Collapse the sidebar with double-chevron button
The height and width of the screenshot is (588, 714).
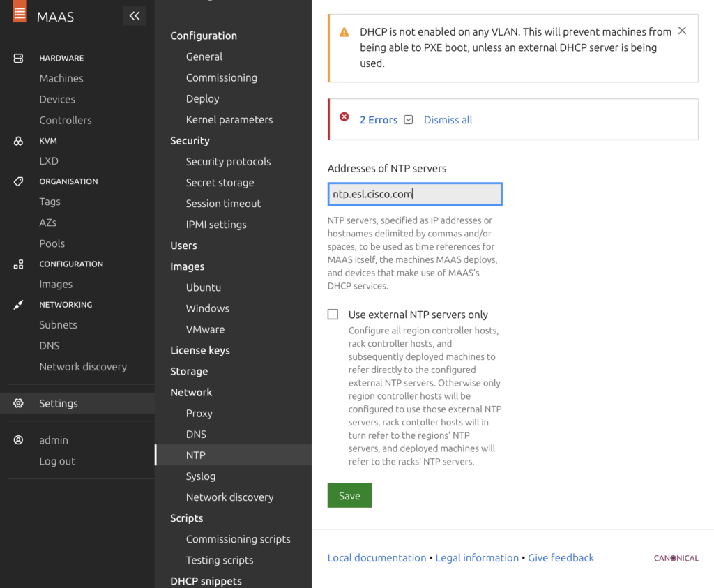[x=135, y=16]
